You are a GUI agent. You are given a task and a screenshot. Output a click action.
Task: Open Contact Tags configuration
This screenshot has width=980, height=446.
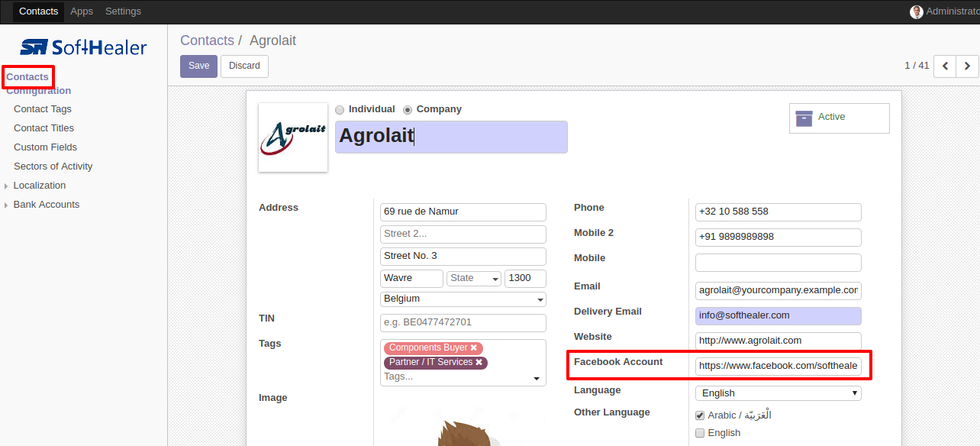(x=43, y=109)
